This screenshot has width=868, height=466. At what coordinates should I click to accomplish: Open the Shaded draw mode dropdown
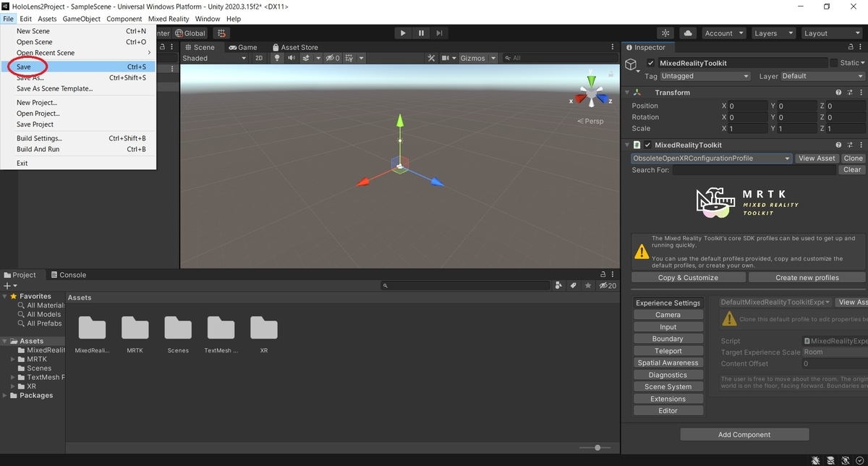click(x=214, y=58)
